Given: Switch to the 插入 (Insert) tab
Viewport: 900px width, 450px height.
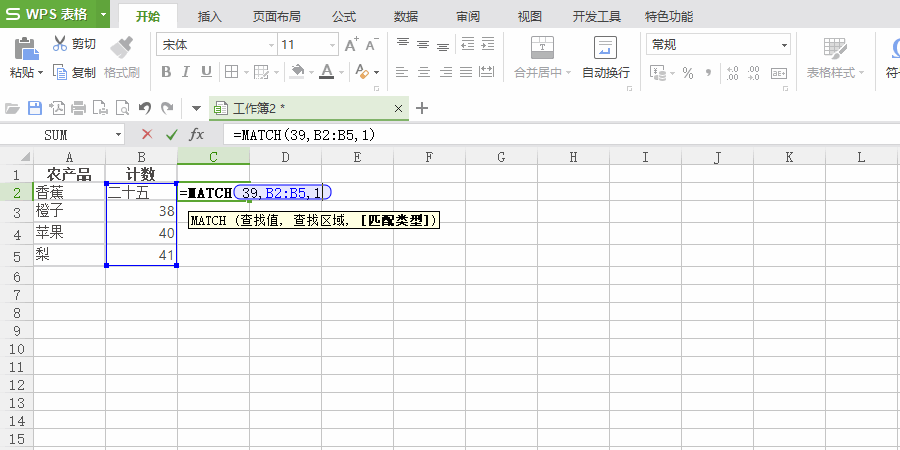Looking at the screenshot, I should point(210,16).
